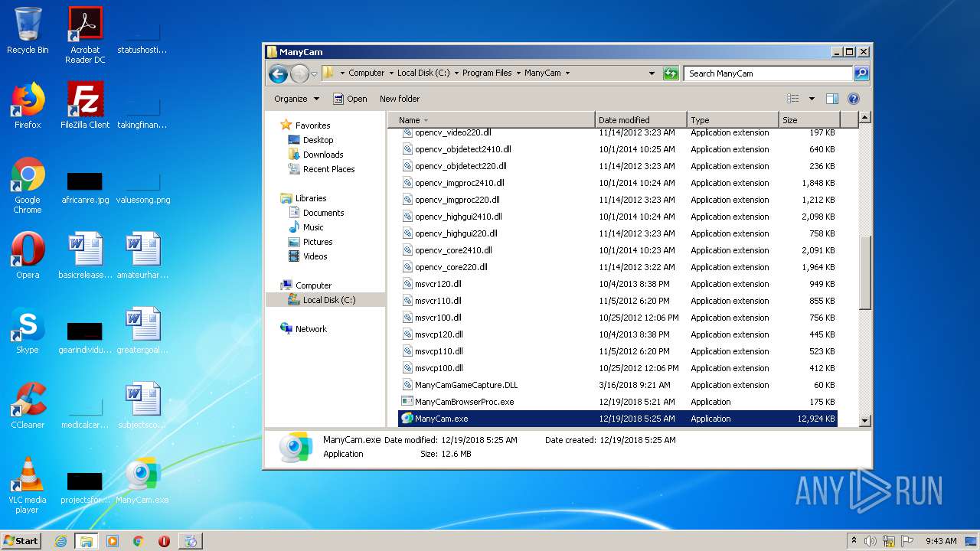Viewport: 980px width, 551px height.
Task: Expand the view options dropdown arrow
Action: coord(812,99)
